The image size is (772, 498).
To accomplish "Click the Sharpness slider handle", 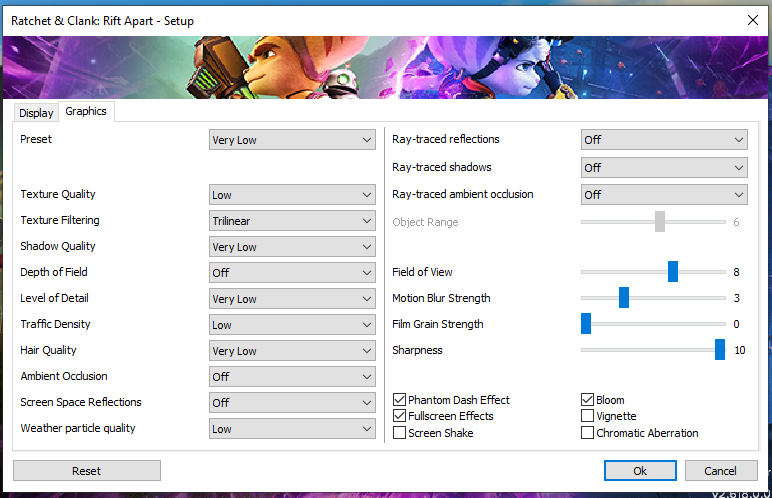I will [720, 350].
